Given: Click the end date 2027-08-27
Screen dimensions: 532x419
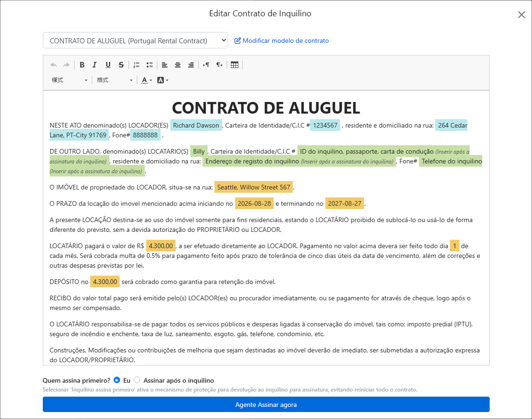Looking at the screenshot, I should coord(344,203).
